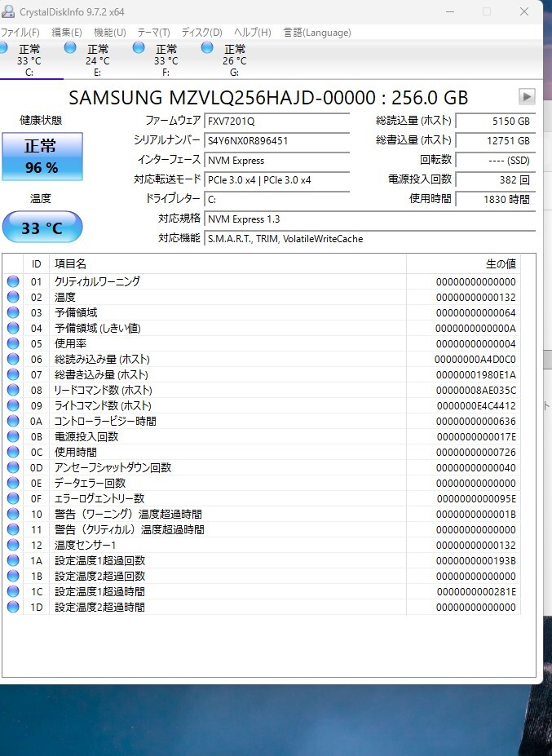Click status orb for 使用率 attribute row 05

[x=13, y=343]
